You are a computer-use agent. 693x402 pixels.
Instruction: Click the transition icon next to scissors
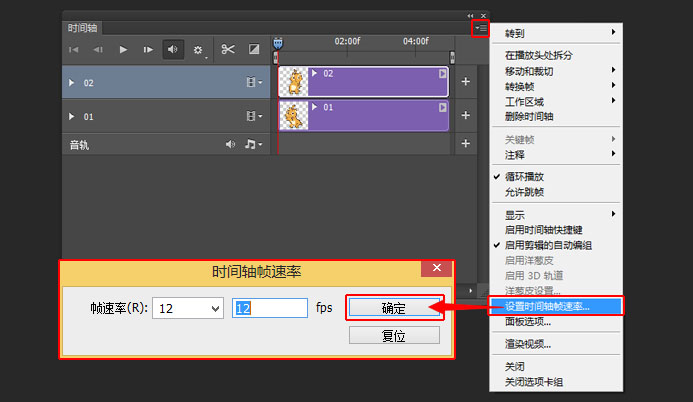coord(254,48)
